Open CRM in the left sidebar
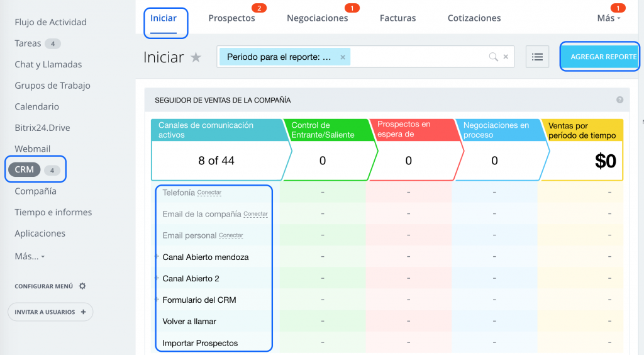 point(25,170)
